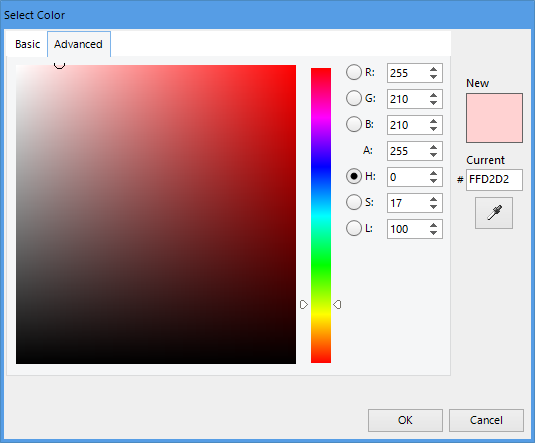Decrease the G value with down arrow
The width and height of the screenshot is (535, 443).
433,103
